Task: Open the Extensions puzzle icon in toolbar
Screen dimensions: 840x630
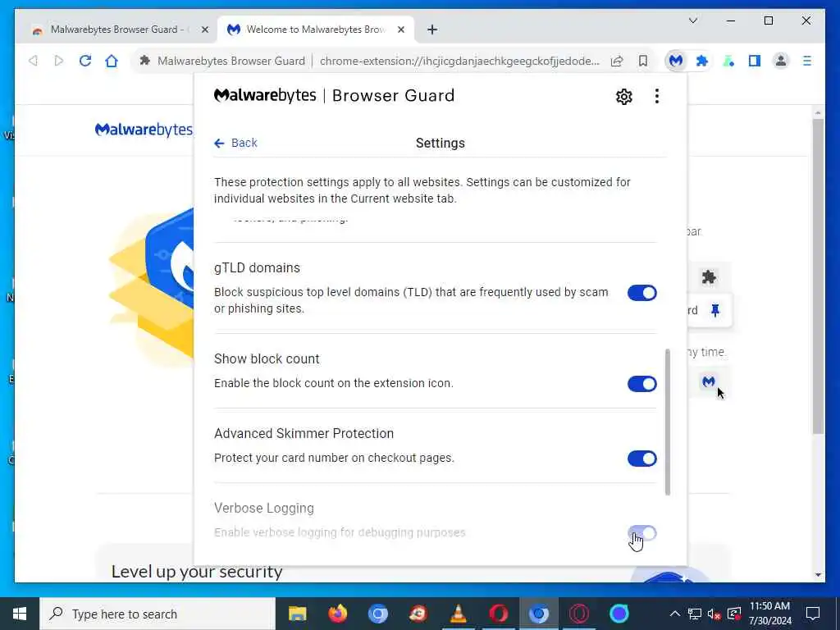Action: click(702, 61)
